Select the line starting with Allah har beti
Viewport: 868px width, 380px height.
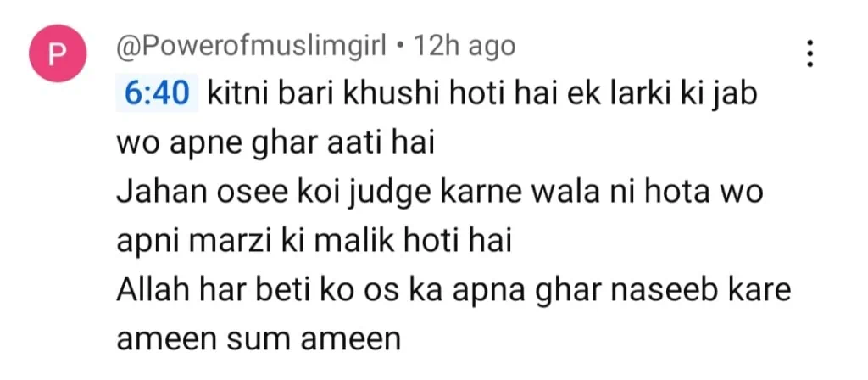click(x=453, y=291)
